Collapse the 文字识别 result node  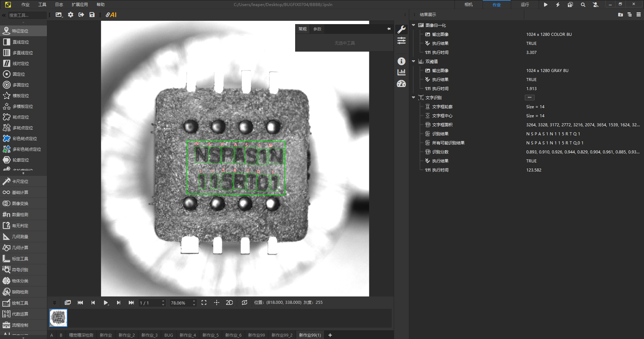(414, 97)
